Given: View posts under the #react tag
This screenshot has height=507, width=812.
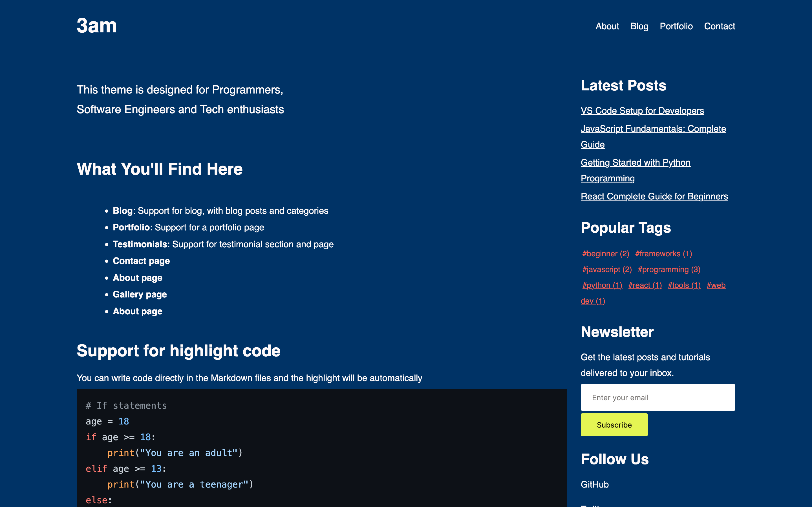Looking at the screenshot, I should point(645,285).
